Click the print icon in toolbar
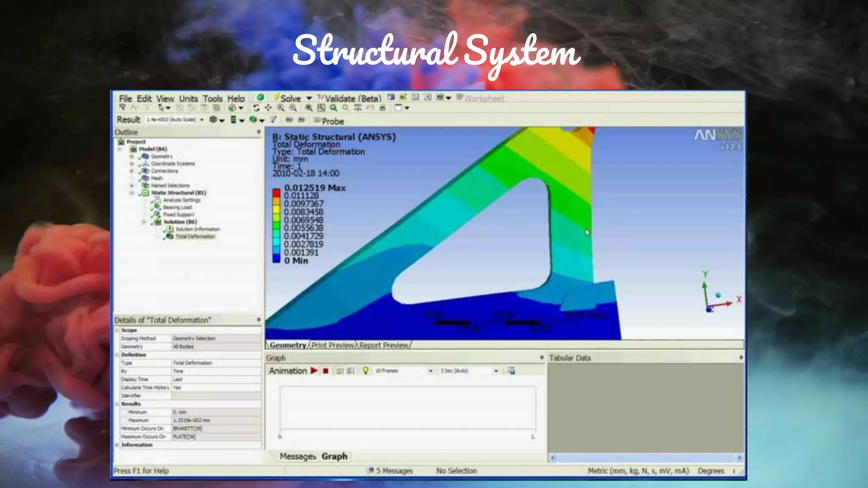 [x=382, y=108]
